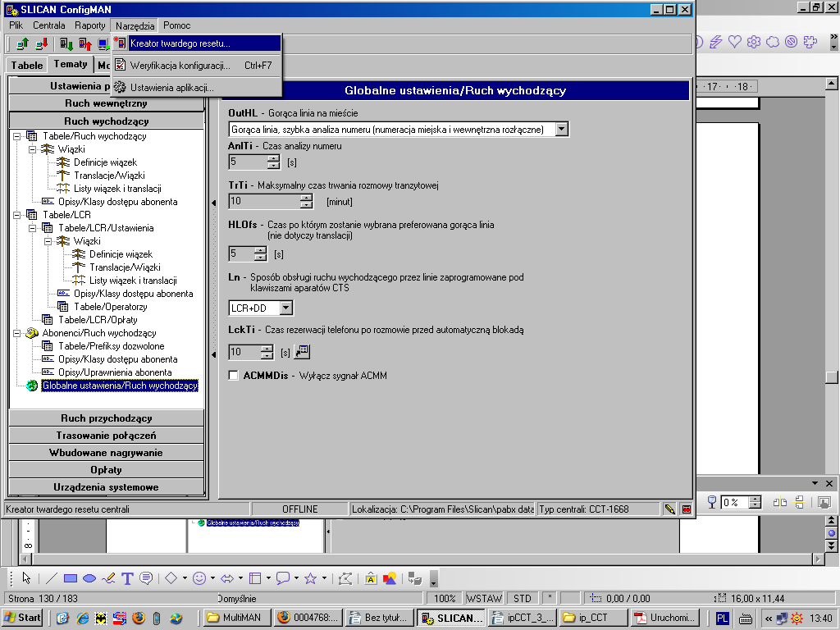Viewport: 840px width, 630px height.
Task: Click the lightning bolt shape icon
Action: pyautogui.click(x=715, y=41)
